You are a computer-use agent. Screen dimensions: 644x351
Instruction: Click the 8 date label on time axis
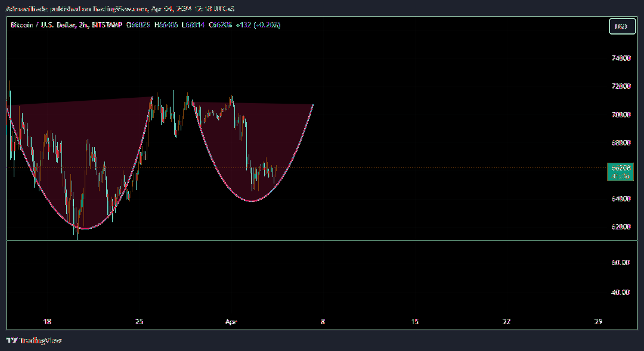pos(323,321)
